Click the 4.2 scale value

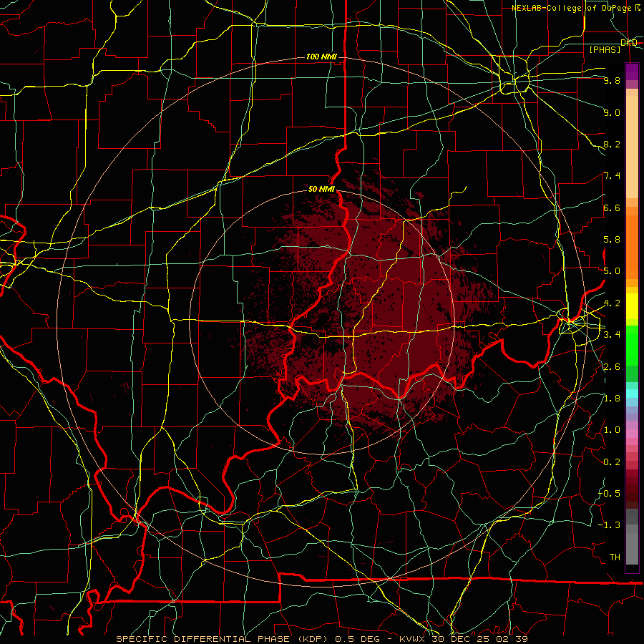click(x=612, y=303)
